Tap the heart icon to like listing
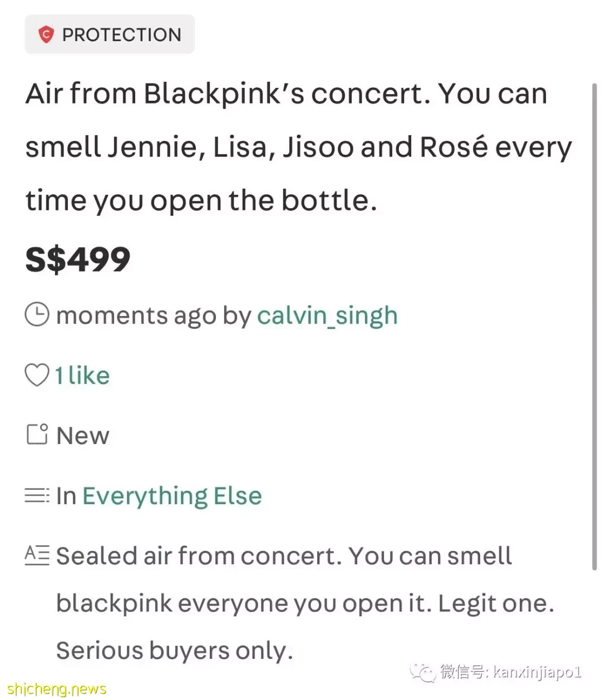This screenshot has width=601, height=700. click(x=37, y=375)
